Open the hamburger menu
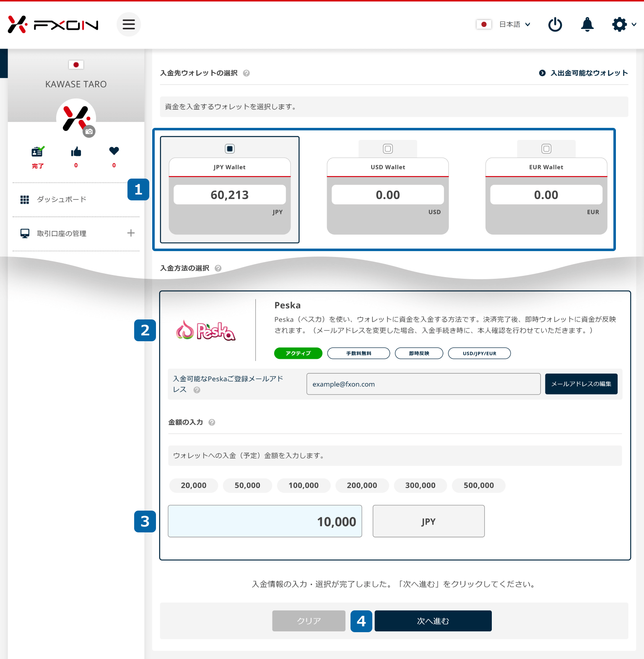Screen dimensions: 644x659 [x=129, y=24]
